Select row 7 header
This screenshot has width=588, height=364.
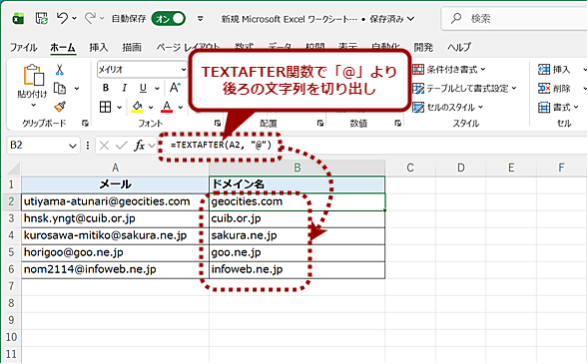[11, 286]
